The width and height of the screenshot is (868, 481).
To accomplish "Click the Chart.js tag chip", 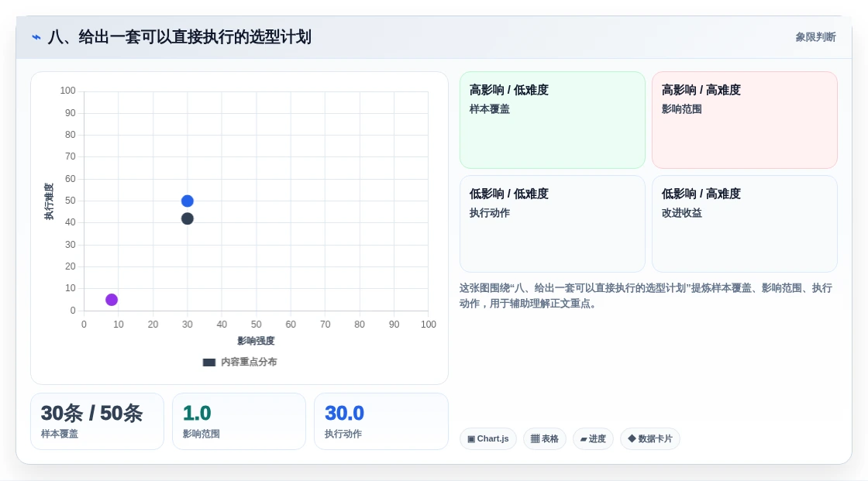I will [x=488, y=439].
